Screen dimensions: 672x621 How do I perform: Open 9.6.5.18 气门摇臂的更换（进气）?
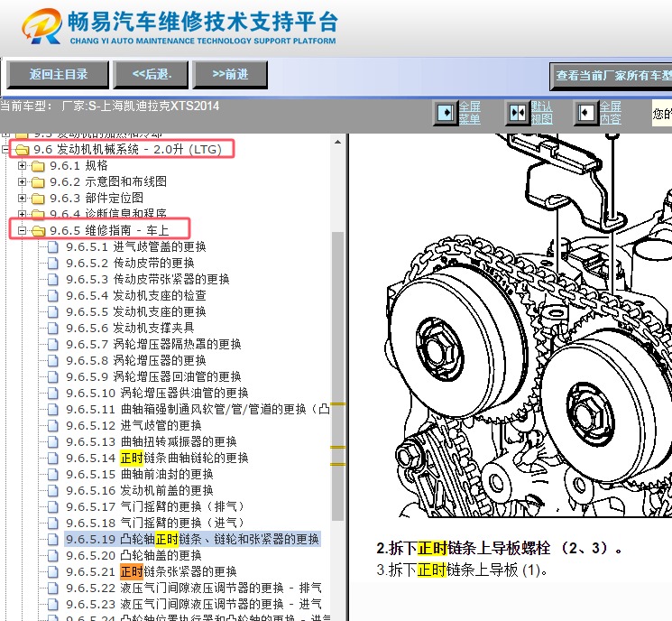coord(155,524)
